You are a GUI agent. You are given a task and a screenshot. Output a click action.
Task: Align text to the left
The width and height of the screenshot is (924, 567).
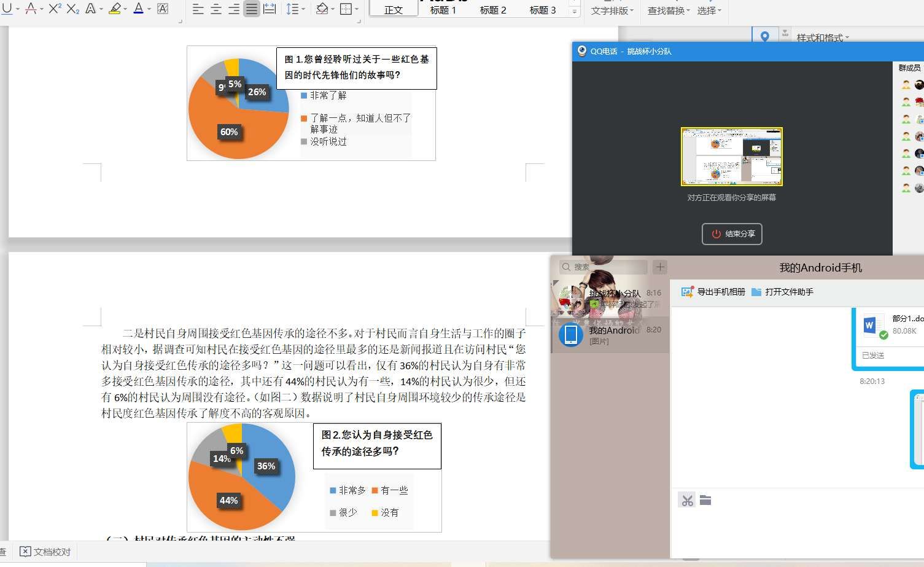tap(198, 9)
